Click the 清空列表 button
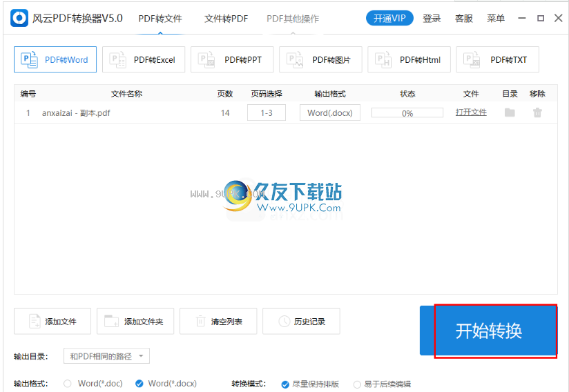 point(218,322)
